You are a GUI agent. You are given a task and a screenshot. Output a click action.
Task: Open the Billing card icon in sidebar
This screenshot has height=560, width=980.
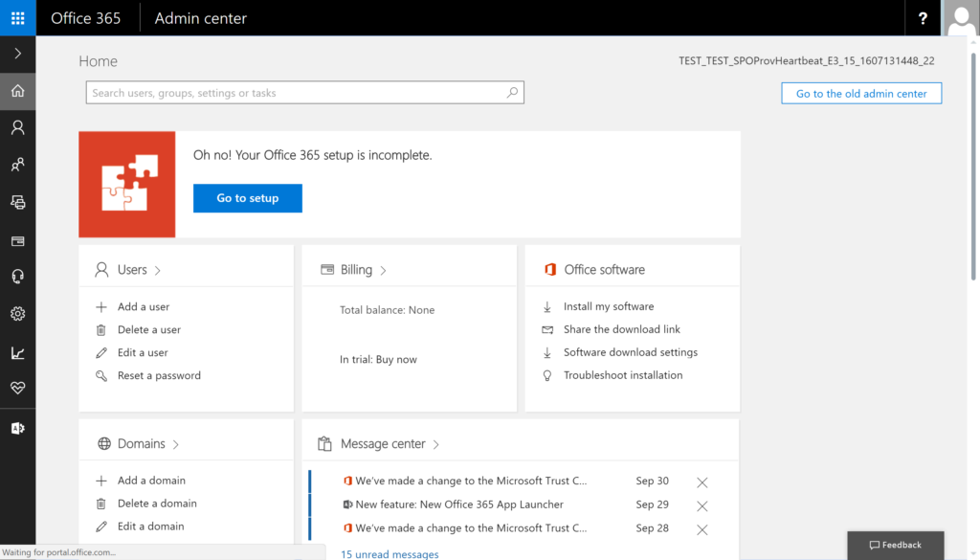point(17,240)
